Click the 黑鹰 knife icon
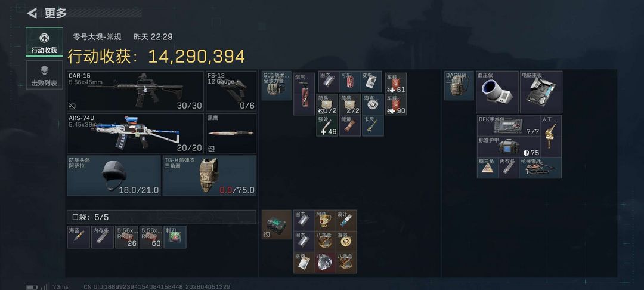Screen dimensions: 644x290 (231, 134)
